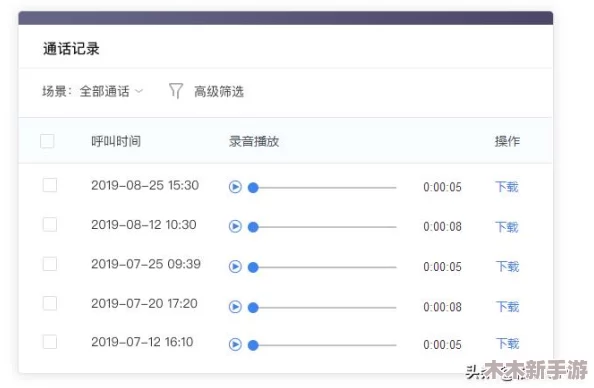Select the date text 2019-07-12 16:10
This screenshot has height=388, width=594.
pyautogui.click(x=142, y=342)
